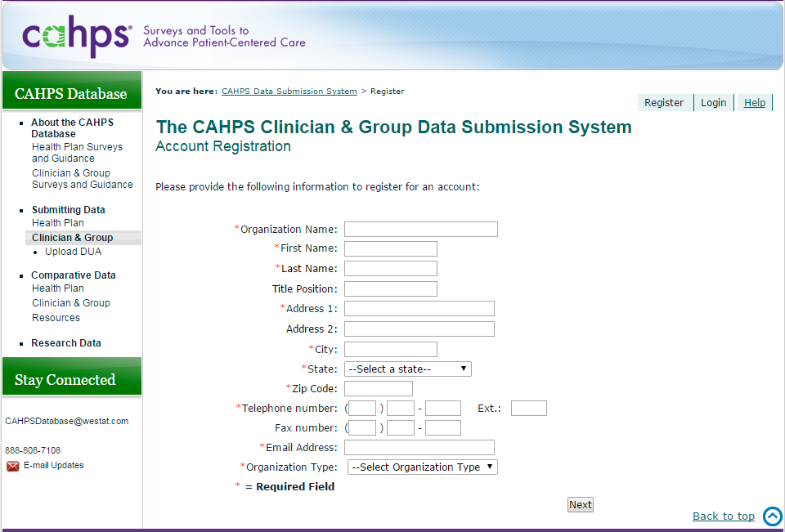Screen dimensions: 785x532
Task: Follow the CAHPS Data Submission System breadcrumb
Action: tap(289, 92)
